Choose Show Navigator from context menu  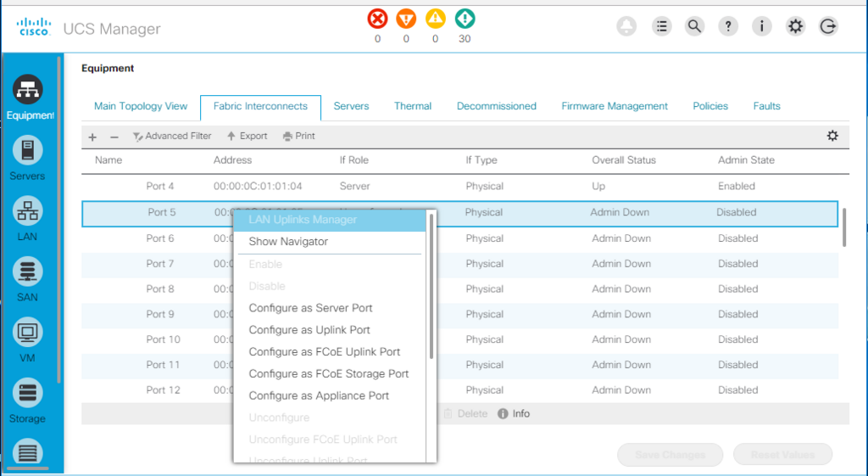[330, 242]
